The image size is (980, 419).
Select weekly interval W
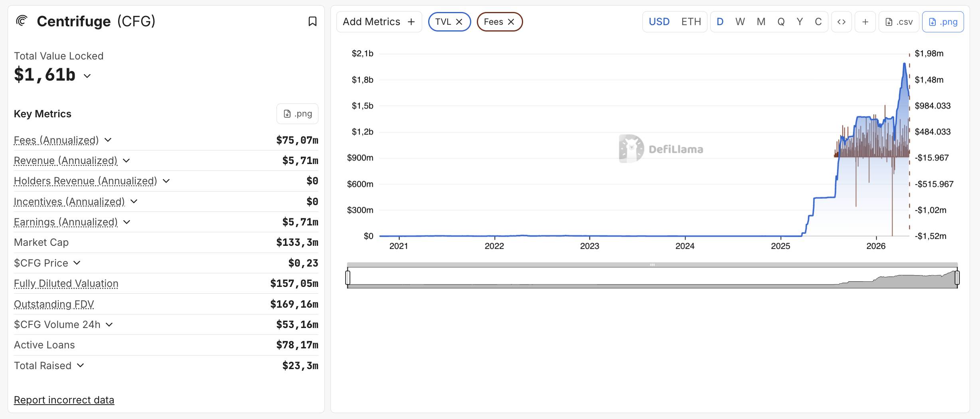[740, 22]
